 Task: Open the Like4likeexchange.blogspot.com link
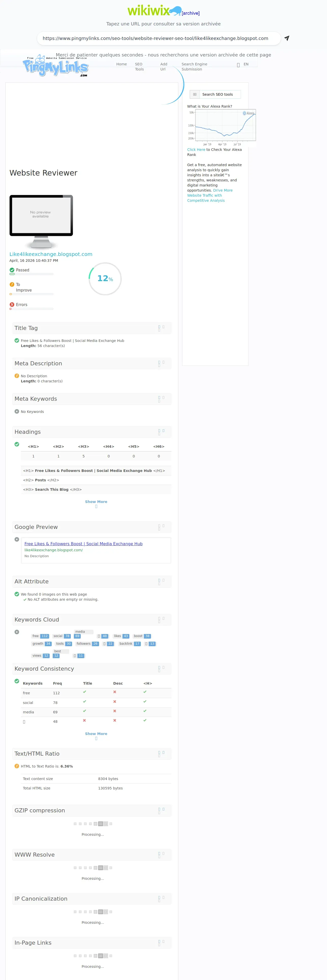51,254
